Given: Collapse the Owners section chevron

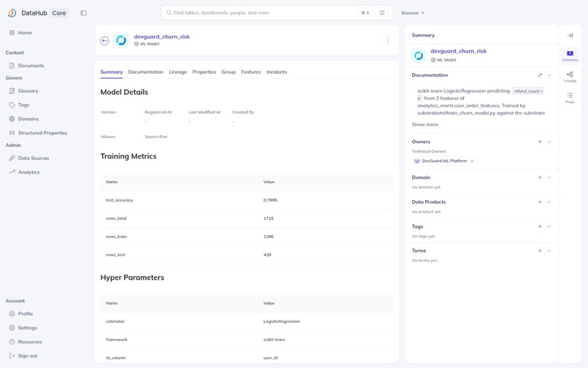Looking at the screenshot, I should click(549, 142).
